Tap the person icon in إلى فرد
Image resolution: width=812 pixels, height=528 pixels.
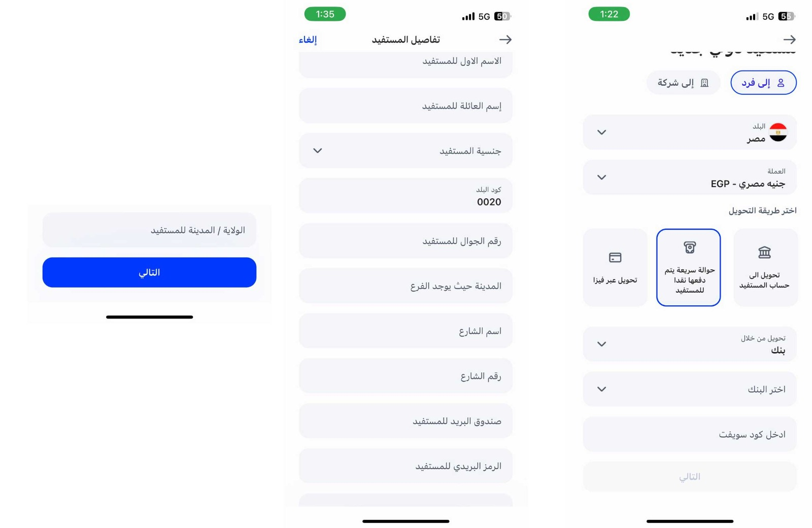[781, 83]
